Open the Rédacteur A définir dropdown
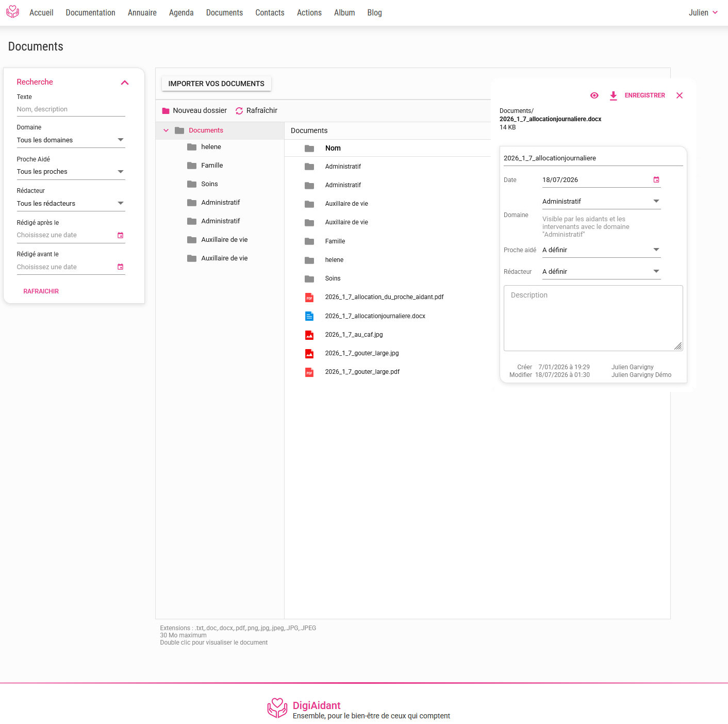This screenshot has width=728, height=724. pyautogui.click(x=601, y=272)
